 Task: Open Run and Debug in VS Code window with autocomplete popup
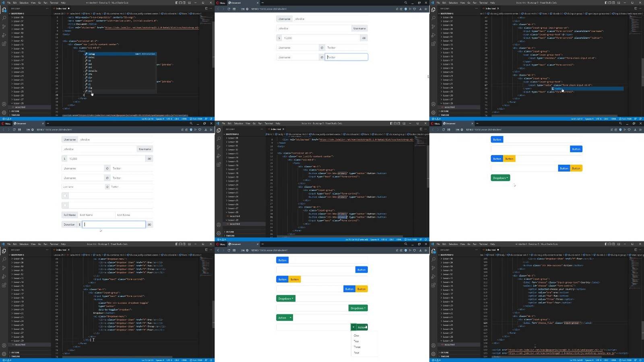(x=4, y=35)
